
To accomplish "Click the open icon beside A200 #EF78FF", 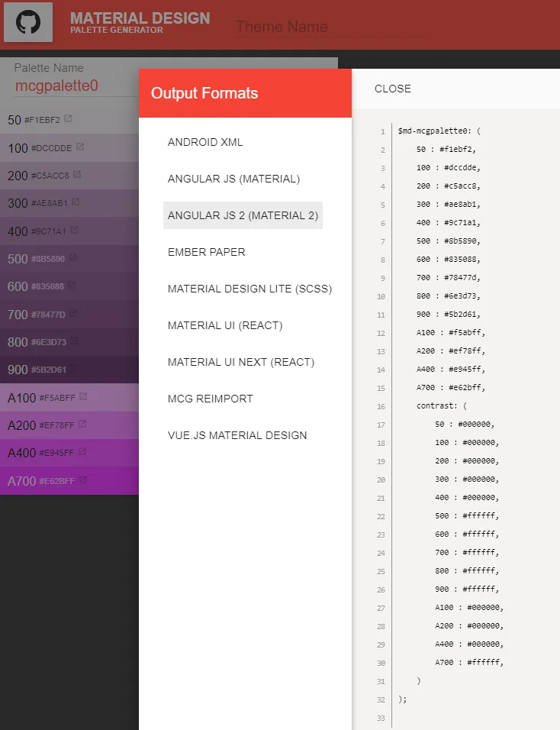I will [82, 424].
